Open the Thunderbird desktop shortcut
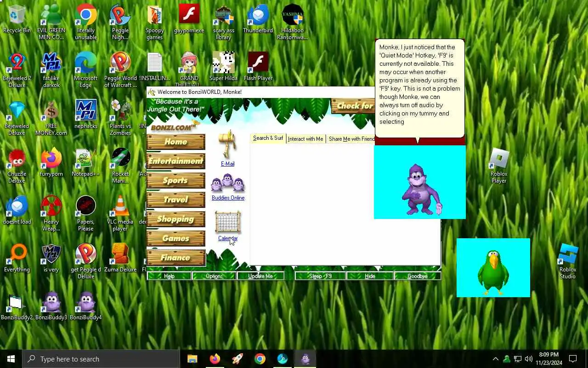 pyautogui.click(x=258, y=19)
